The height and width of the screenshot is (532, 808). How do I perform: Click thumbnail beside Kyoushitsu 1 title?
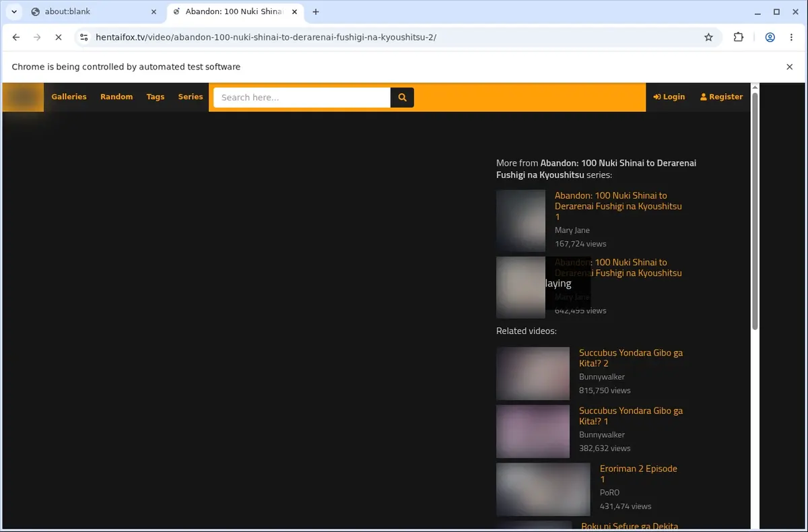coord(520,221)
